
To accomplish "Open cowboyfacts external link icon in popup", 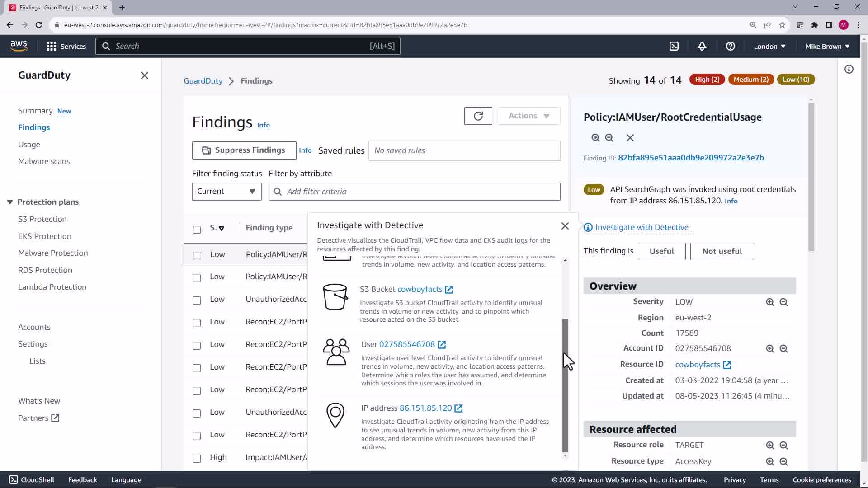I will pyautogui.click(x=449, y=290).
